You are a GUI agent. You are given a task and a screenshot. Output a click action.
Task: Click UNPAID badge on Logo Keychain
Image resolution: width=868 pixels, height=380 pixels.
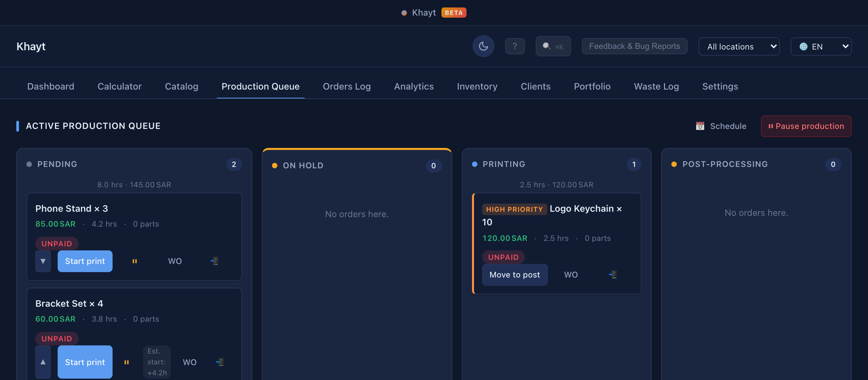coord(503,257)
